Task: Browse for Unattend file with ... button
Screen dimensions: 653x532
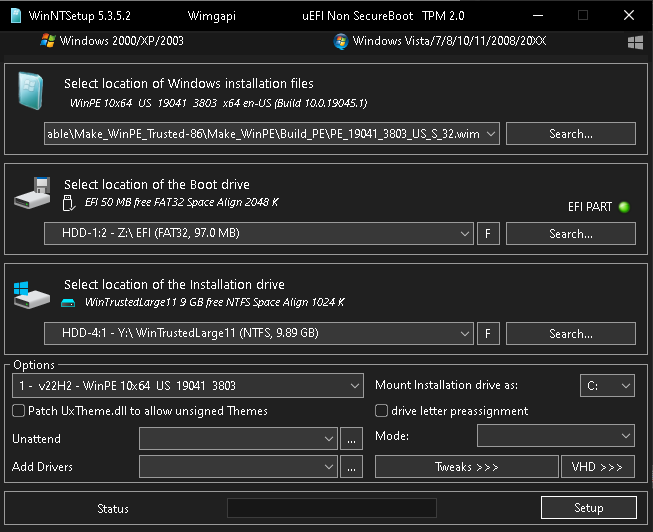Action: click(x=351, y=438)
